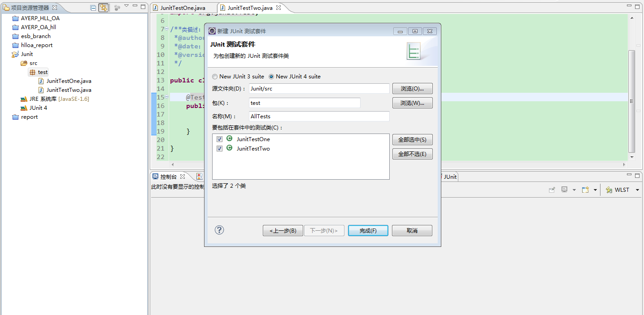Click the 完成(F) finish button
The height and width of the screenshot is (315, 644).
[x=368, y=231]
